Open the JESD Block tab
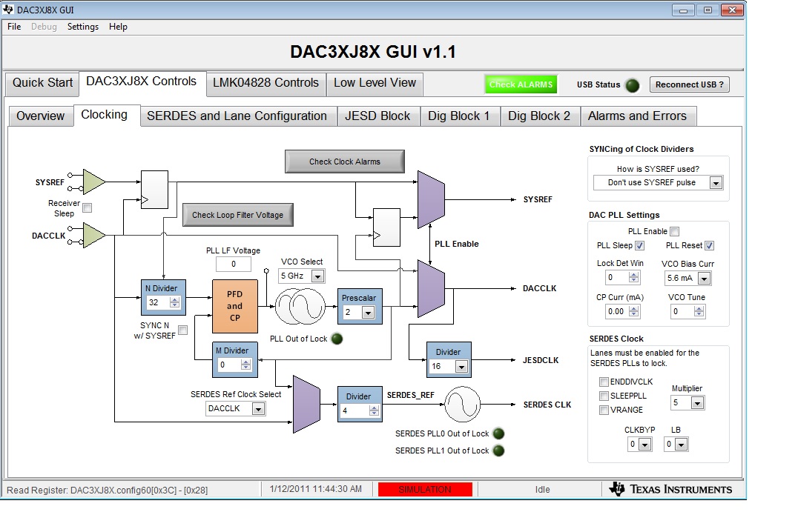Viewport: 798px width, 532px height. (x=377, y=116)
